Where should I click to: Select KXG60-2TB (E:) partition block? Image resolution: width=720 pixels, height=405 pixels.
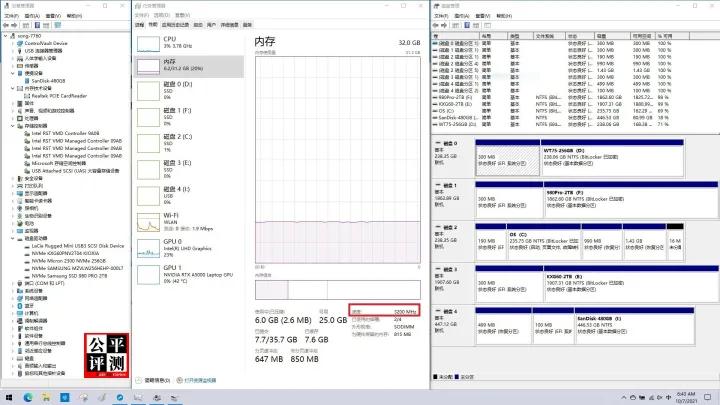(x=630, y=284)
